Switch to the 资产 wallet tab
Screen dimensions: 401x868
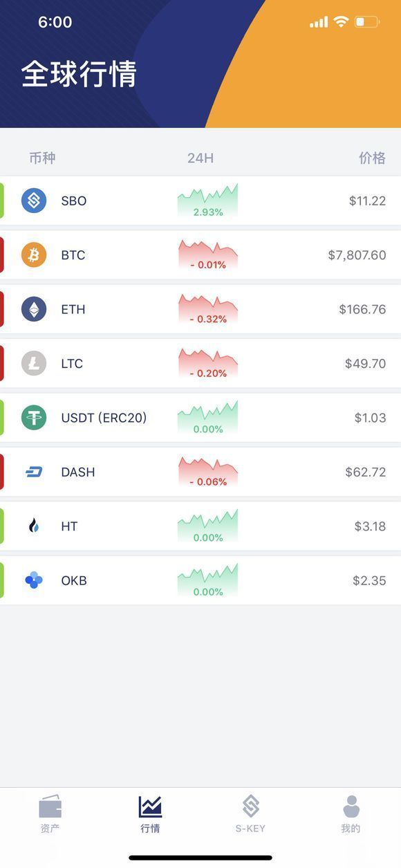(50, 814)
